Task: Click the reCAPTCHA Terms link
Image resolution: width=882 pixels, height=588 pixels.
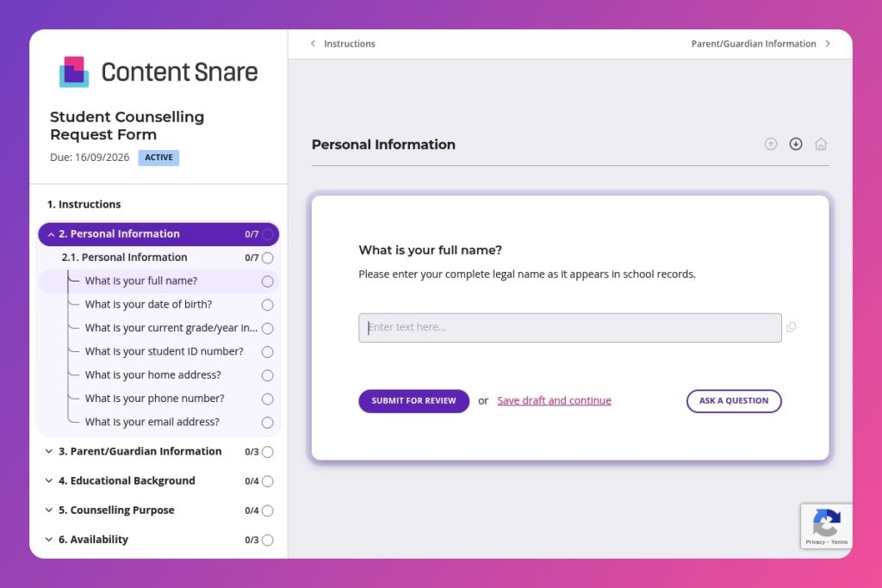Action: click(839, 542)
